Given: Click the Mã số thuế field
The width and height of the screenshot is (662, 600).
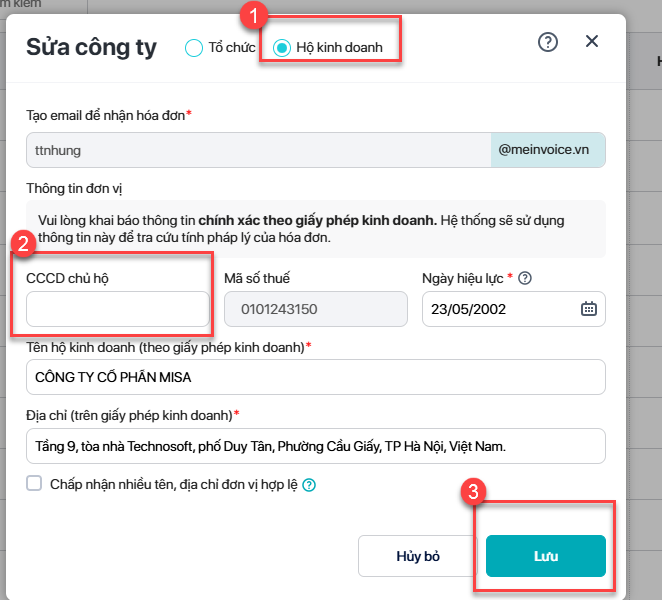Looking at the screenshot, I should coord(315,309).
